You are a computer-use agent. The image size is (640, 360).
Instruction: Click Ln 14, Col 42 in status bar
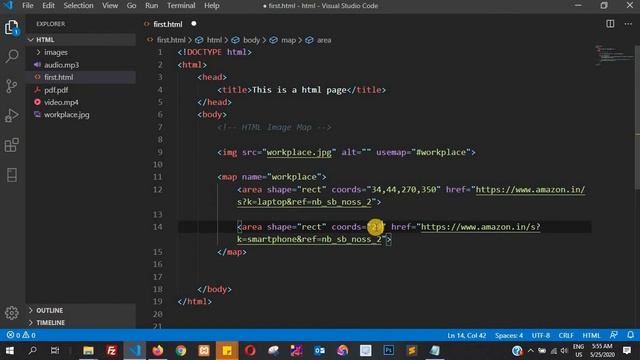coord(467,335)
